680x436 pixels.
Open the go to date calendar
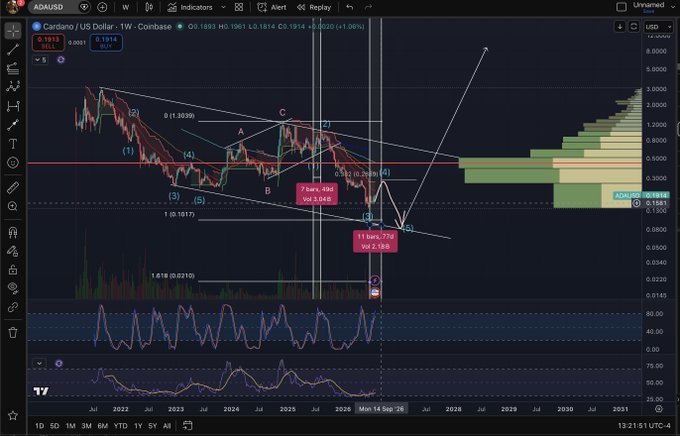click(187, 426)
